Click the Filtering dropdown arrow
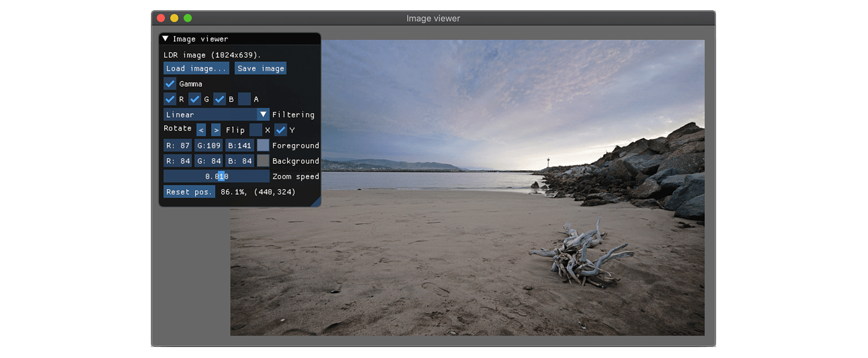Image resolution: width=868 pixels, height=358 pixels. [263, 114]
